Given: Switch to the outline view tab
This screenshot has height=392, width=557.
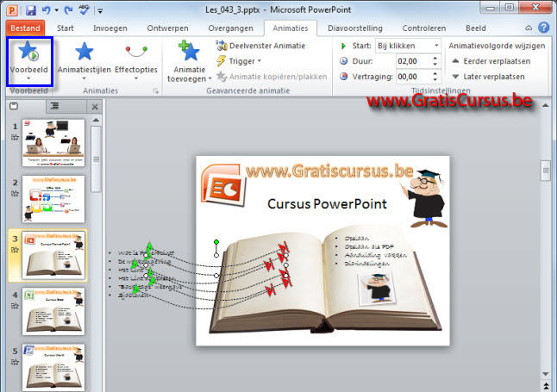Looking at the screenshot, I should 54,106.
